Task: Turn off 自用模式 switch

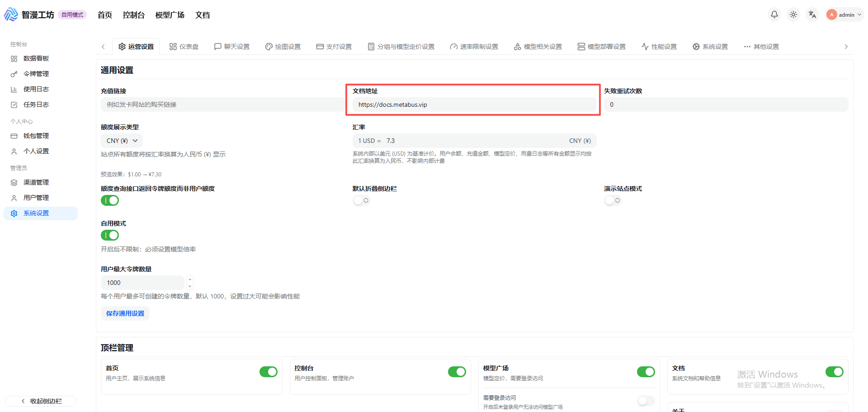Action: coord(110,235)
